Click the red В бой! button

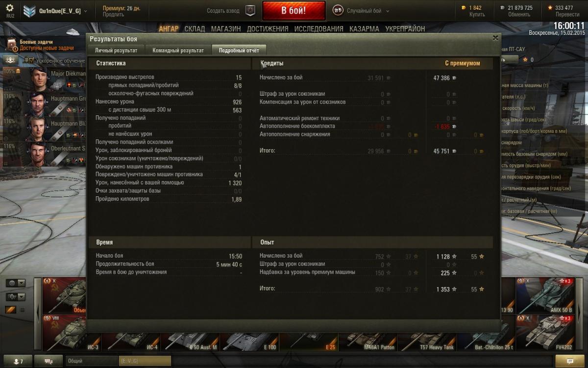(294, 10)
